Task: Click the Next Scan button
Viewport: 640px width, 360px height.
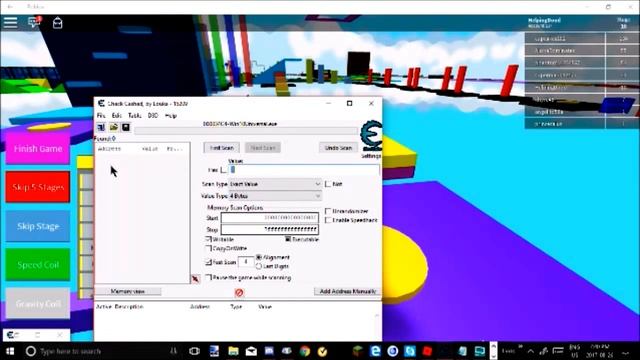Action: click(263, 148)
